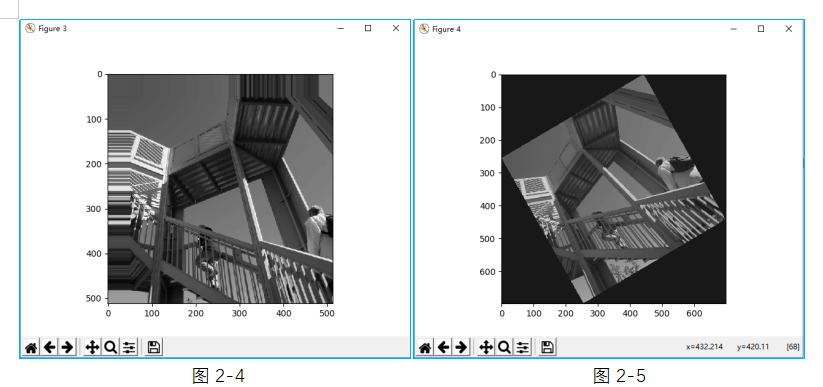Close the Figure 3 window

[396, 28]
